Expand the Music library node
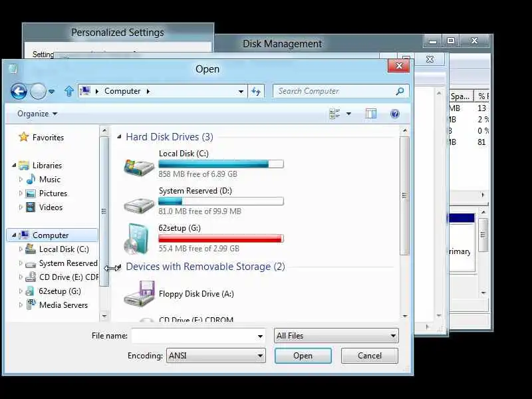 tap(21, 179)
